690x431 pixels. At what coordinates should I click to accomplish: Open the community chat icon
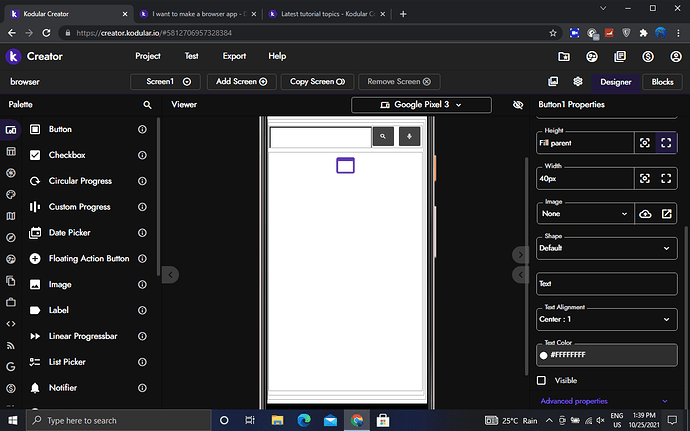coord(592,56)
